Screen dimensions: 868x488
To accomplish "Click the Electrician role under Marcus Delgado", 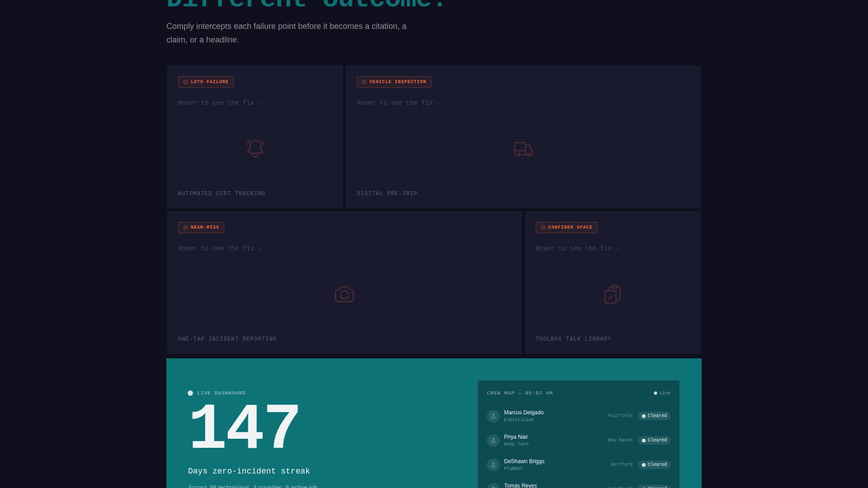I will pyautogui.click(x=519, y=420).
